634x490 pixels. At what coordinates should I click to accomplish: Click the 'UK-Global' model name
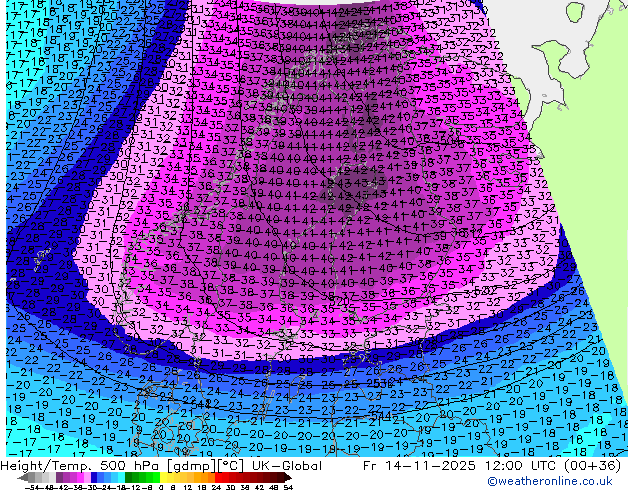[287, 466]
